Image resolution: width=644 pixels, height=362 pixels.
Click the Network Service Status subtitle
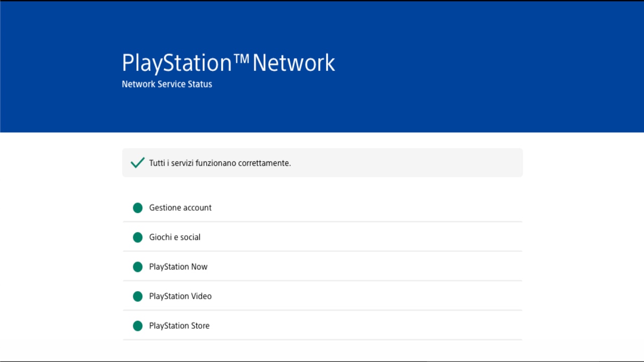[x=167, y=84]
